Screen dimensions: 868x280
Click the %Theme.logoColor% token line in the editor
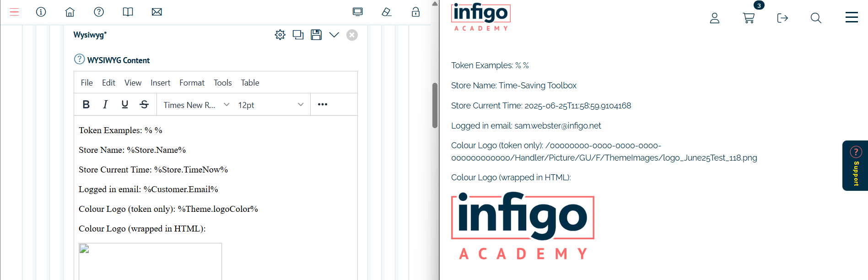168,209
